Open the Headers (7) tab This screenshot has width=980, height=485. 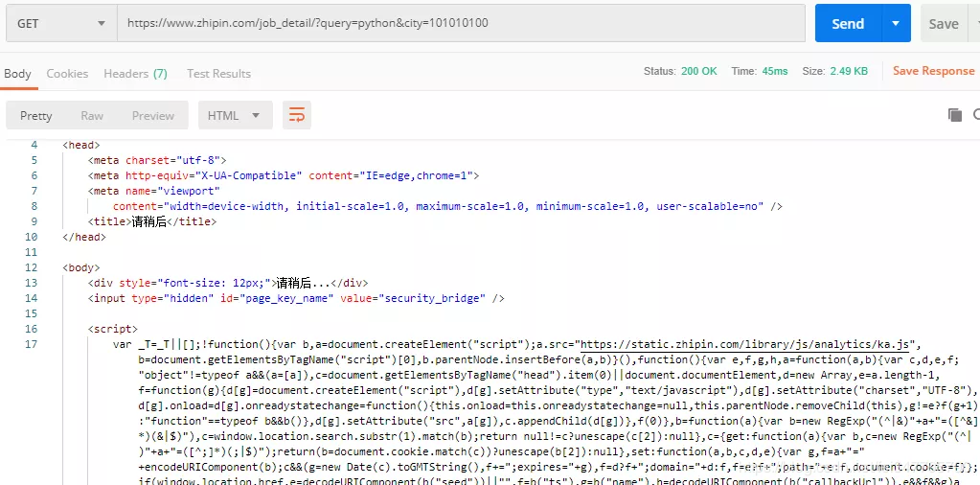click(136, 74)
